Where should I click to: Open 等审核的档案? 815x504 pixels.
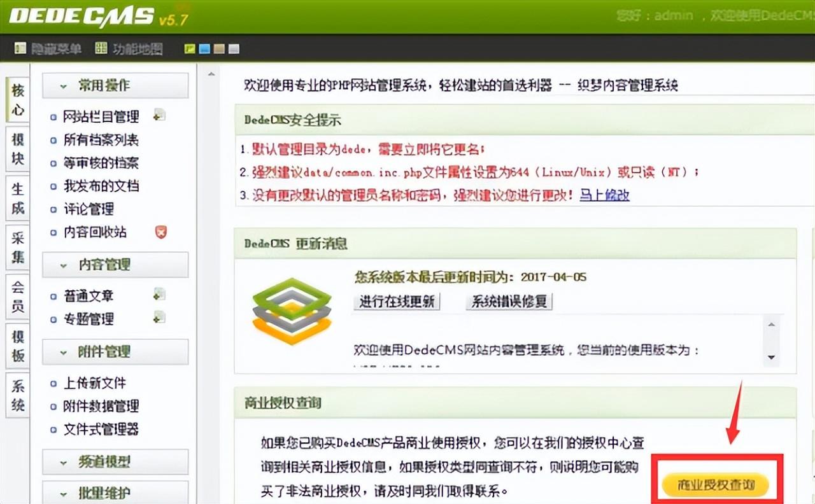coord(101,163)
